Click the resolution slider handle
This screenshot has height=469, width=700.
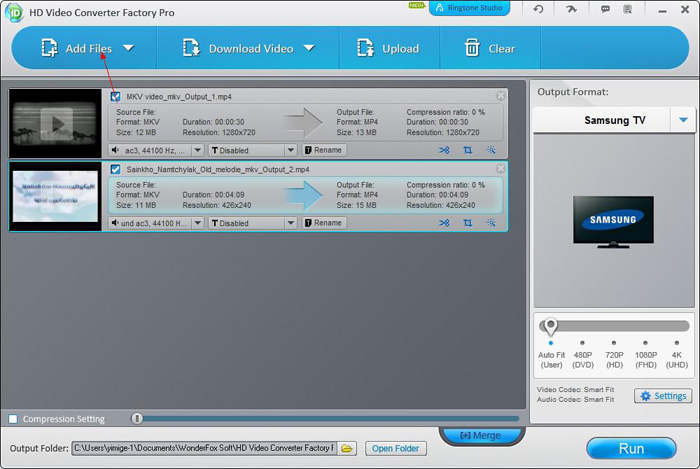click(x=550, y=327)
